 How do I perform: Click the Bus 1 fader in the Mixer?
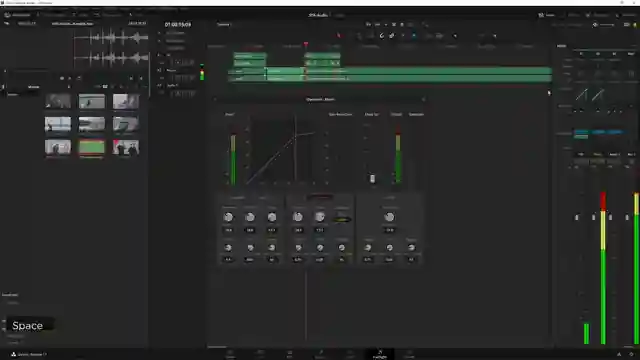pos(627,217)
